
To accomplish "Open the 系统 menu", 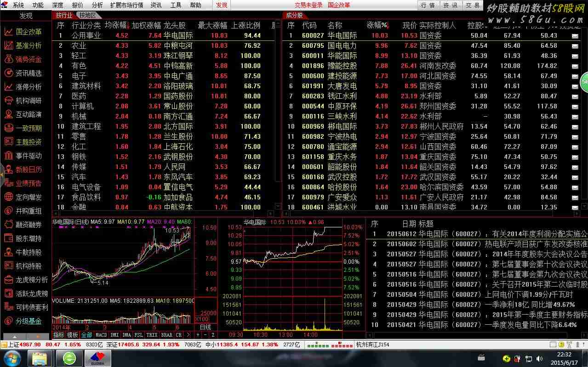I will tap(18, 5).
